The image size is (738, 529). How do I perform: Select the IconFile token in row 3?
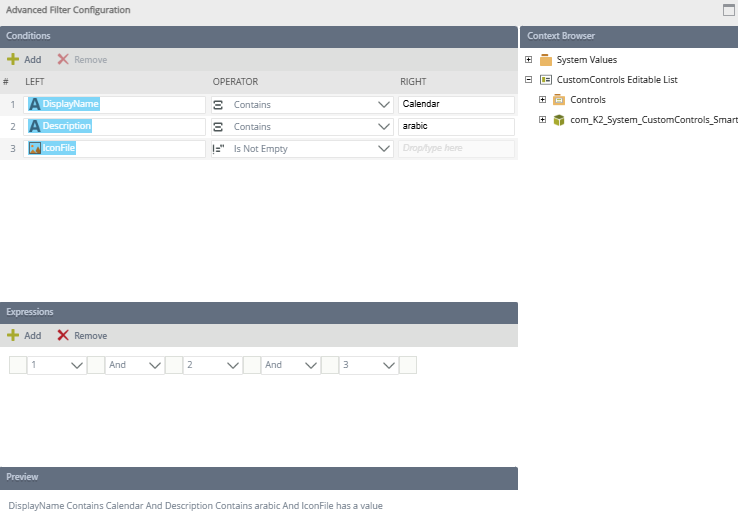52,148
